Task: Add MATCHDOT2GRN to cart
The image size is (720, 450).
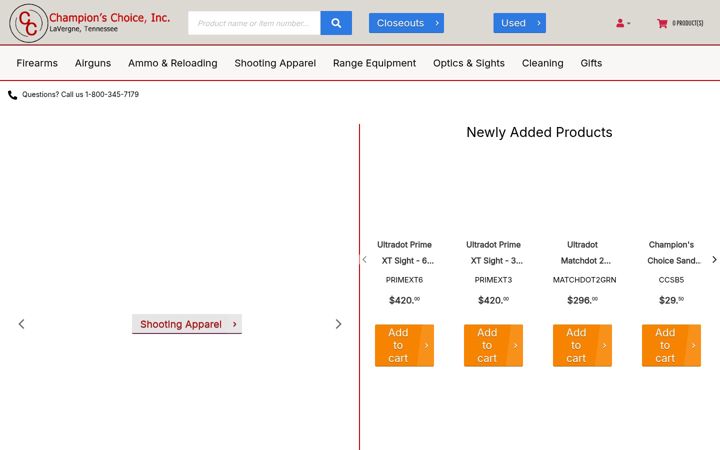Action: coord(582,345)
